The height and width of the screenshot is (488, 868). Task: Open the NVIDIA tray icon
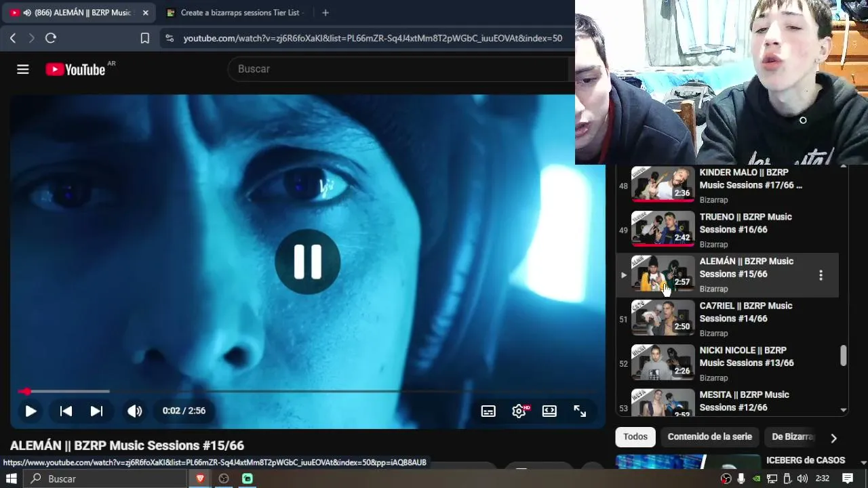[756, 479]
